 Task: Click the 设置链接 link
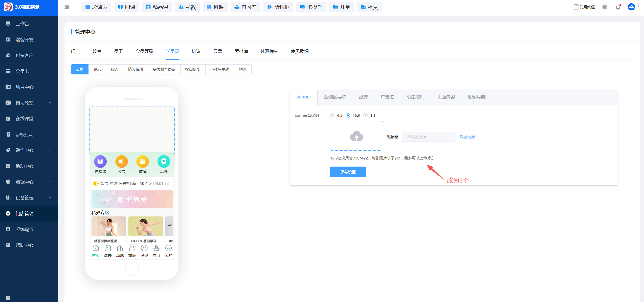point(467,137)
